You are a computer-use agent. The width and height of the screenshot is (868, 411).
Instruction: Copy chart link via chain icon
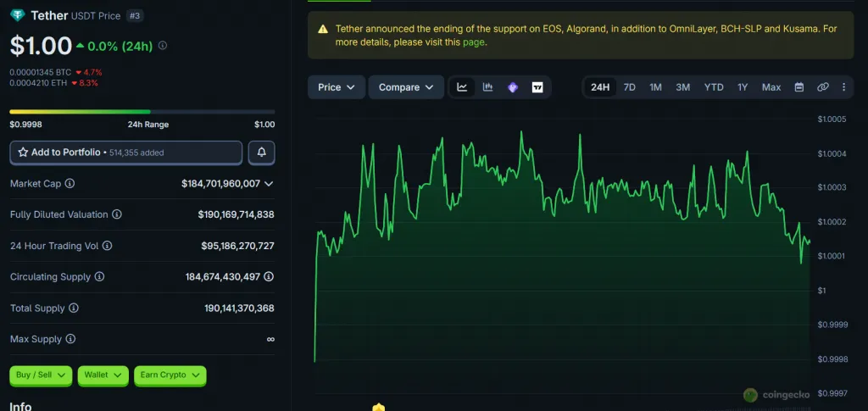pyautogui.click(x=823, y=86)
